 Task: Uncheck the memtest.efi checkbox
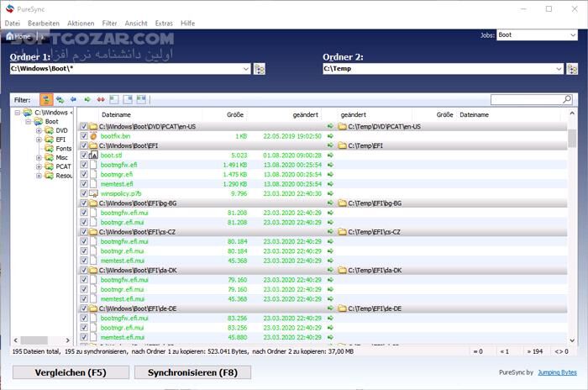(x=84, y=184)
